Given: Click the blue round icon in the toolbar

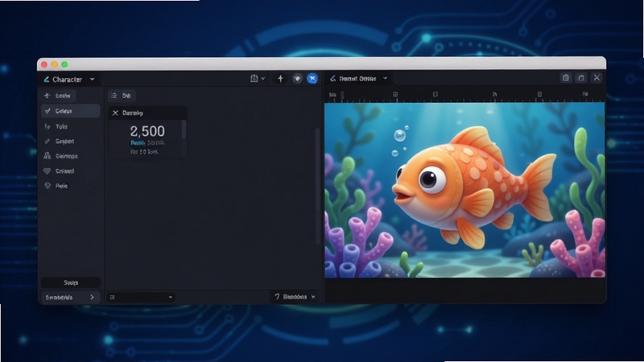Looking at the screenshot, I should [x=312, y=78].
